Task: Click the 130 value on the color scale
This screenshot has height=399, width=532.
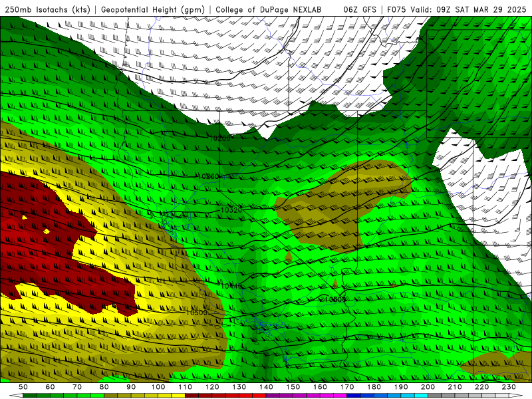Action: tap(239, 387)
